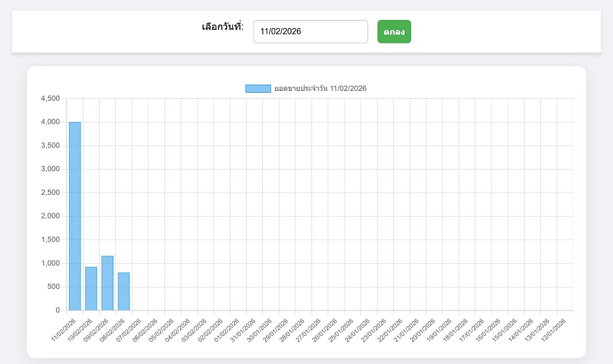Click the 01/02/2026 x-axis label
The image size is (613, 364).
pyautogui.click(x=227, y=330)
